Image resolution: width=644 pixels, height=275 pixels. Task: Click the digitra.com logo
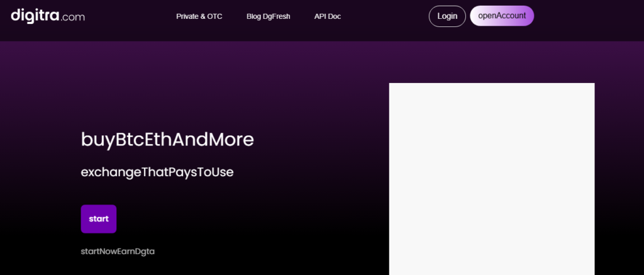(x=48, y=16)
